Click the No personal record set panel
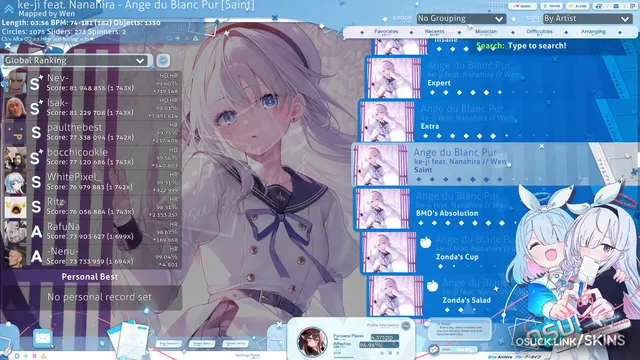The height and width of the screenshot is (360, 640). pyautogui.click(x=92, y=297)
